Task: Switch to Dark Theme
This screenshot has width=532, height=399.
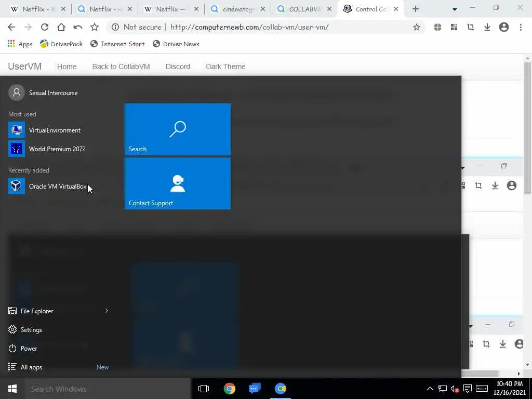Action: (x=225, y=66)
